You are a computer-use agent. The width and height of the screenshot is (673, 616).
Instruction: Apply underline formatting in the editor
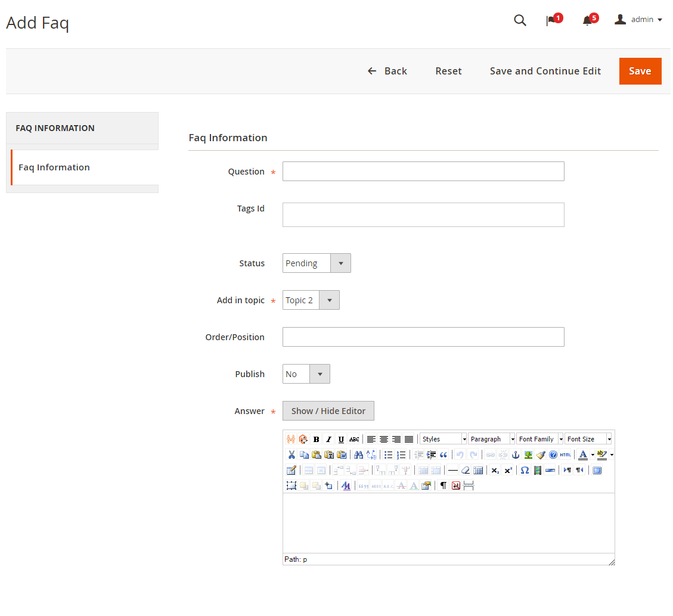coord(341,438)
